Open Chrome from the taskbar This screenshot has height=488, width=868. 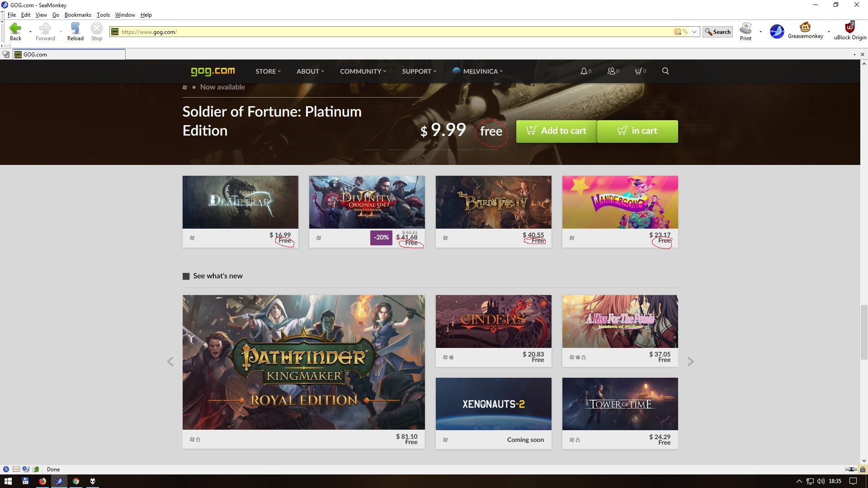coord(76,481)
